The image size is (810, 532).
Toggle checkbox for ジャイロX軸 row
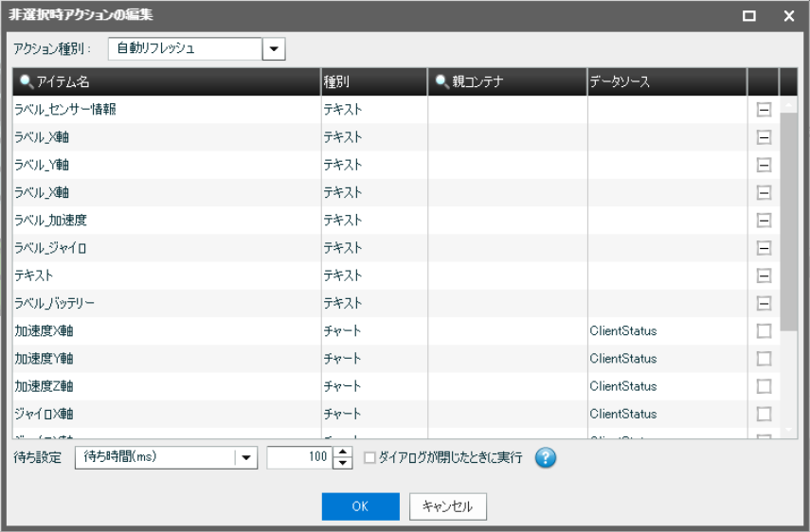pos(764,414)
